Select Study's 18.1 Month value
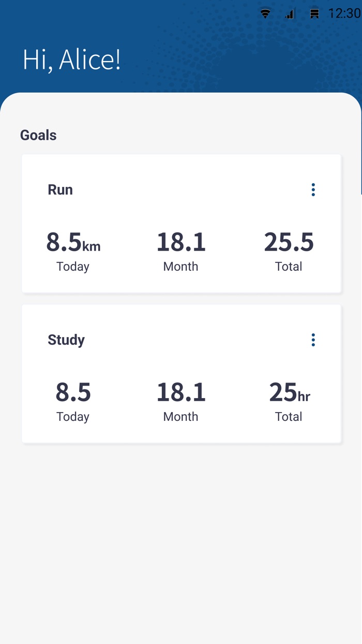The image size is (362, 644). (181, 392)
